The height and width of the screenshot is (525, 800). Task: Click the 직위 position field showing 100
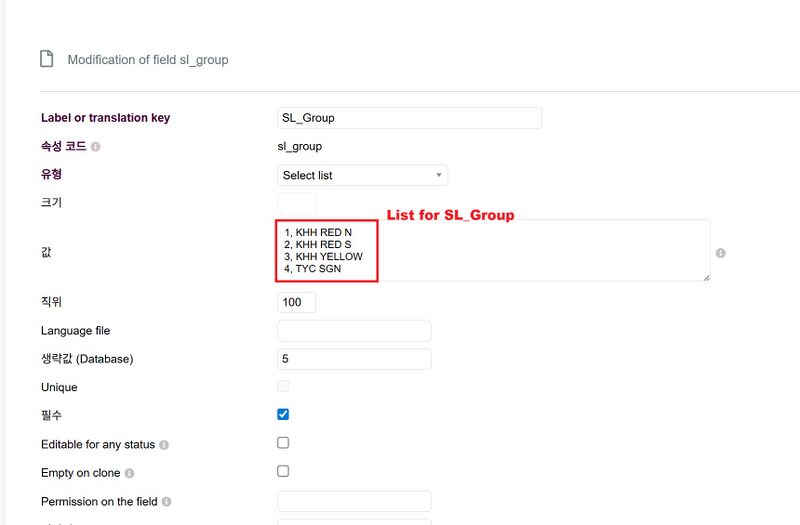(x=296, y=303)
